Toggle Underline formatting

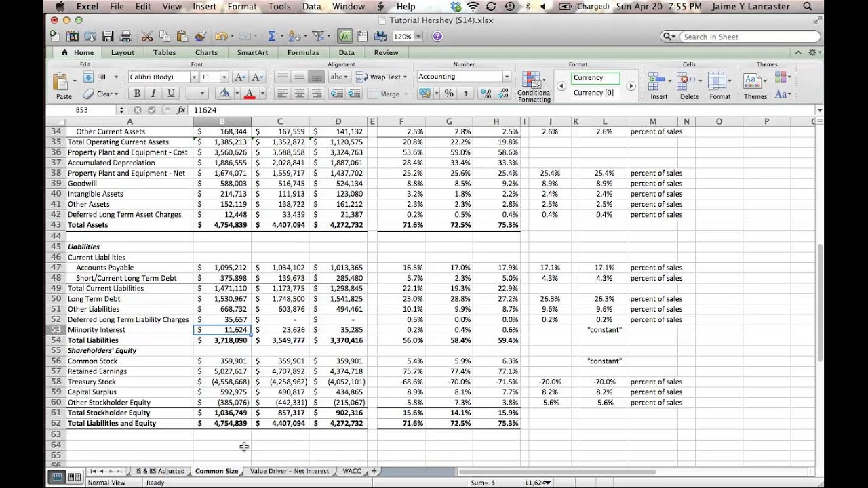point(170,94)
